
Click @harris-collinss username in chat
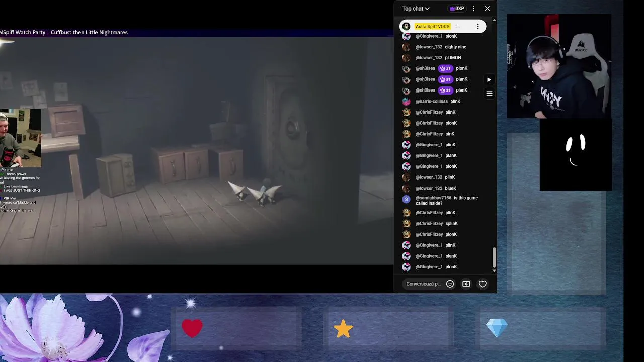click(x=432, y=101)
